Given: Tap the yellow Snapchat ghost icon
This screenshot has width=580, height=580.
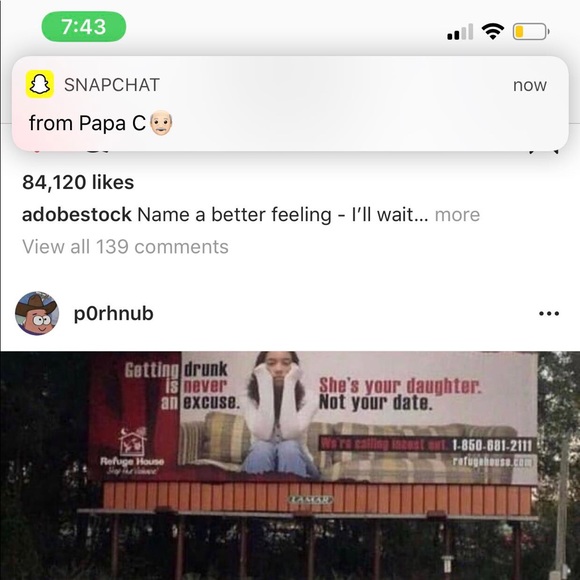Looking at the screenshot, I should coord(40,84).
